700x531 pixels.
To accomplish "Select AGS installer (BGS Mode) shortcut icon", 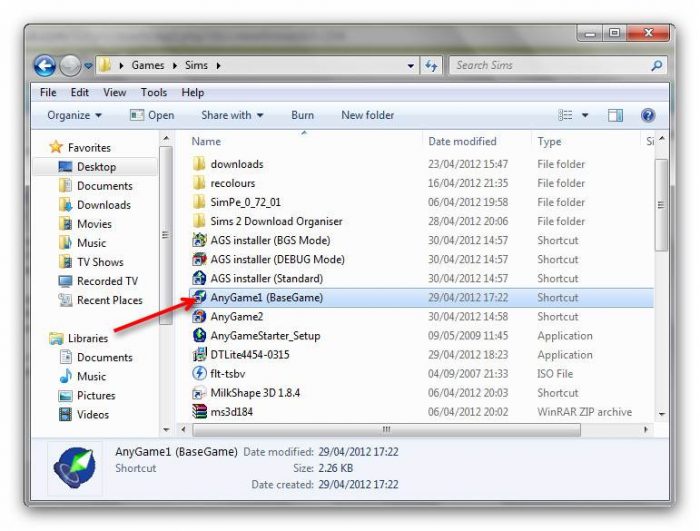I will [x=199, y=240].
